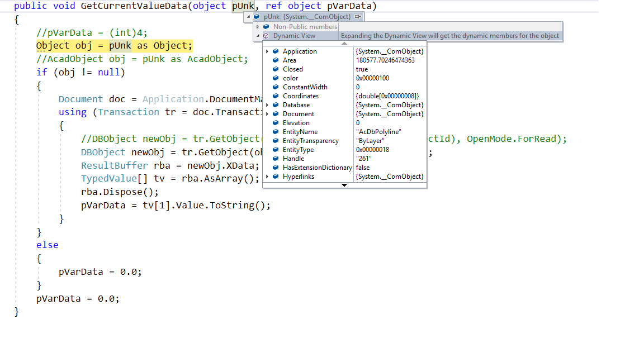
Task: Click the ResultBuffer type in code
Action: pyautogui.click(x=114, y=165)
